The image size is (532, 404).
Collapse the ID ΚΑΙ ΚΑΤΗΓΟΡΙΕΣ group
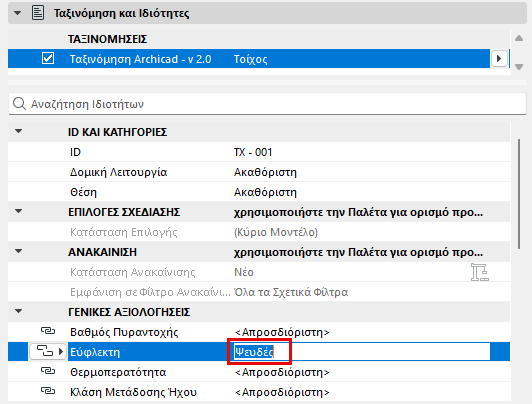pos(19,131)
